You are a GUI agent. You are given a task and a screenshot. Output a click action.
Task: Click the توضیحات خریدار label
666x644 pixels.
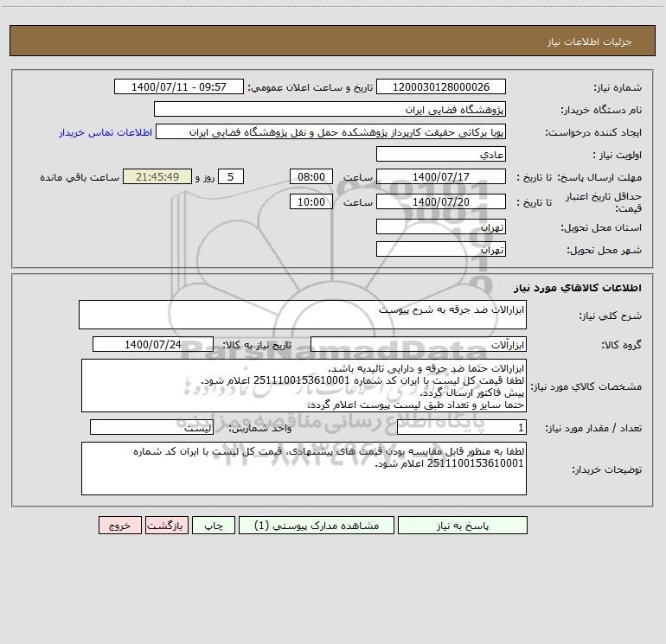click(607, 469)
